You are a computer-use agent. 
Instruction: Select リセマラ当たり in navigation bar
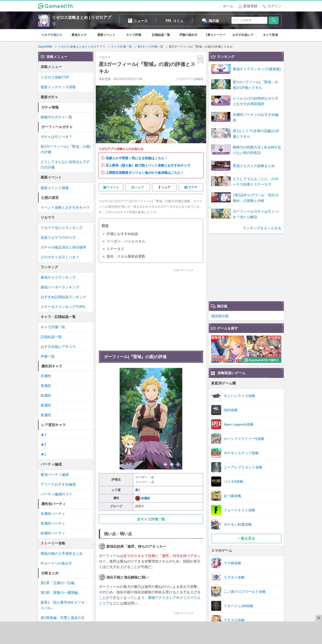(x=51, y=35)
